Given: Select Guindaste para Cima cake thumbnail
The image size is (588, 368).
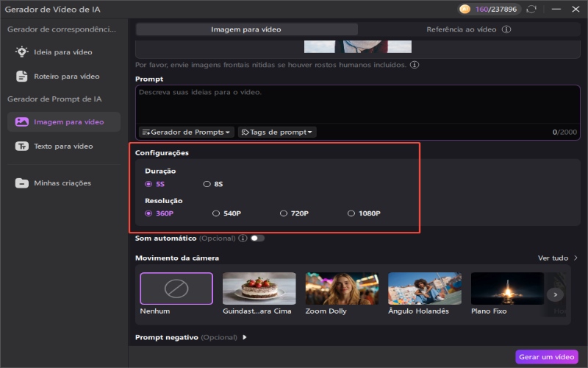Looking at the screenshot, I should coord(259,289).
